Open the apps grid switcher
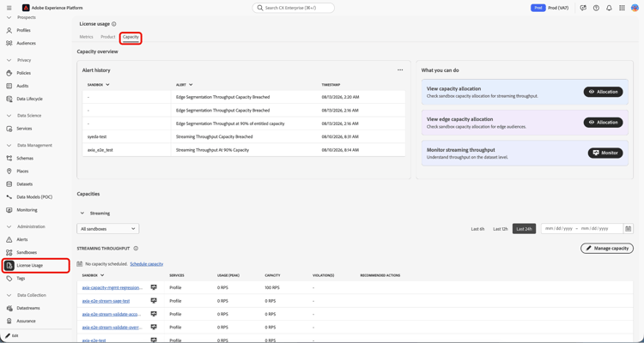The image size is (644, 343). point(622,8)
